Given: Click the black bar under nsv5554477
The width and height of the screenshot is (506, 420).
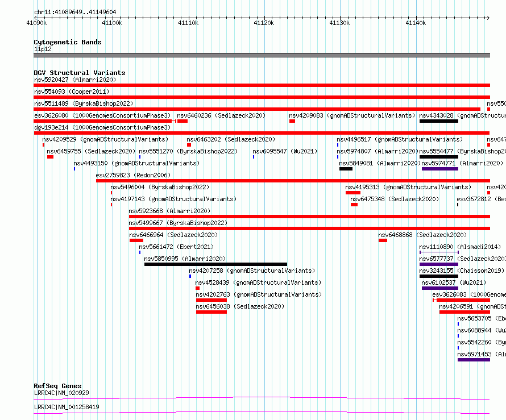Looking at the screenshot, I should coord(438,157).
